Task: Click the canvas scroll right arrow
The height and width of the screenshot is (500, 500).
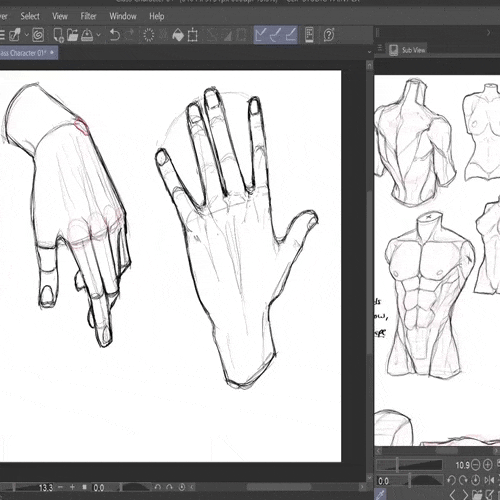Action: point(362,487)
